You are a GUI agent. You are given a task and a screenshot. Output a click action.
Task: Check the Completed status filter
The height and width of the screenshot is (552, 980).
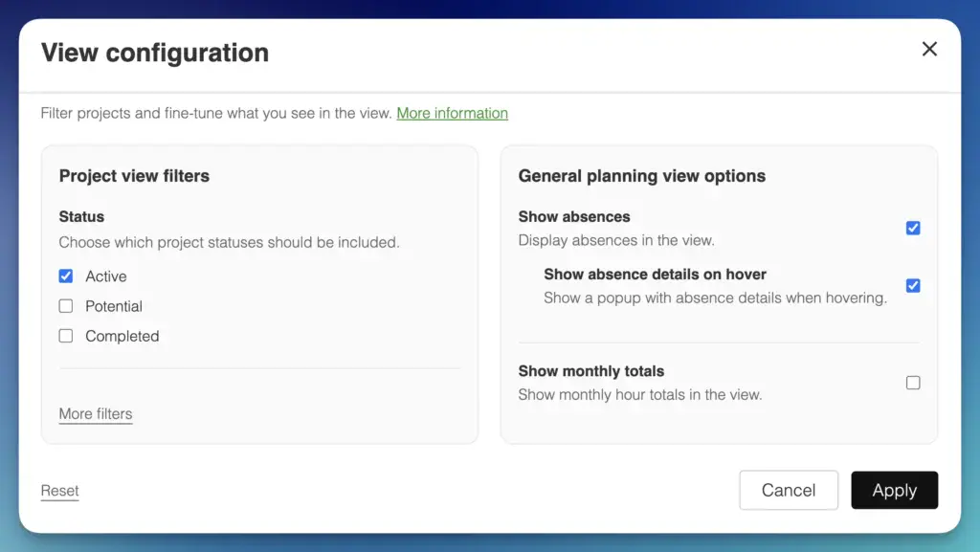[x=66, y=336]
